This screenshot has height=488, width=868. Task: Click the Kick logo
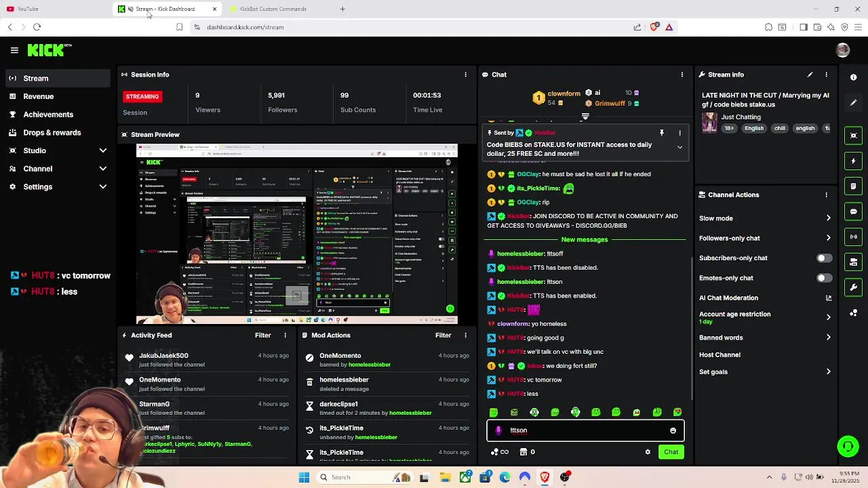49,50
